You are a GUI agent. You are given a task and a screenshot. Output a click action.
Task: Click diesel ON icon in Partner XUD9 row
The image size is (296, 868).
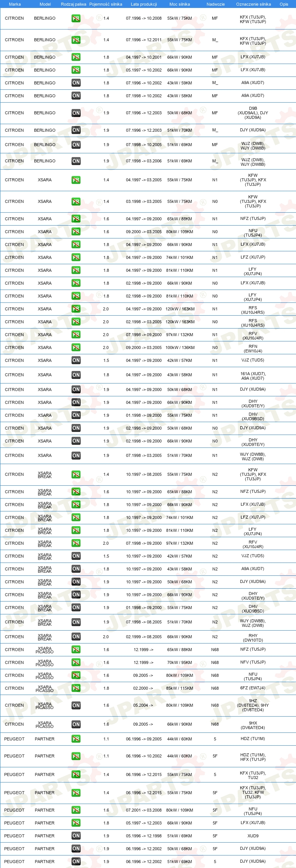[x=76, y=836]
